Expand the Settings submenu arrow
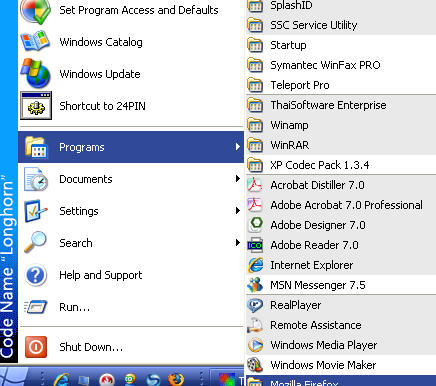436x386 pixels. [x=237, y=211]
